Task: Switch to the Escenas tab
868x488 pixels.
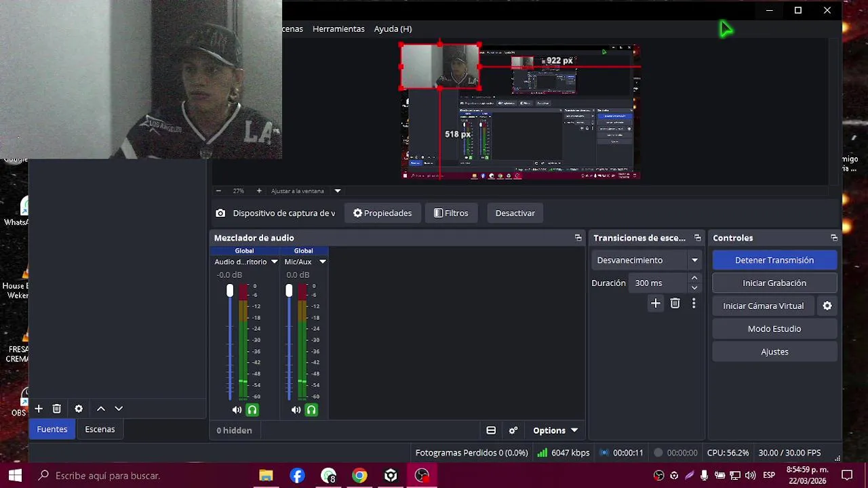Action: tap(100, 429)
